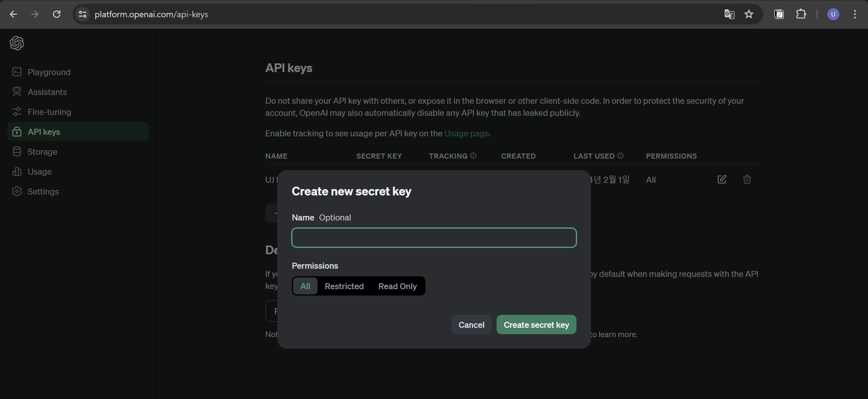
Task: Go to Fine-tuning in the sidebar
Action: click(49, 112)
